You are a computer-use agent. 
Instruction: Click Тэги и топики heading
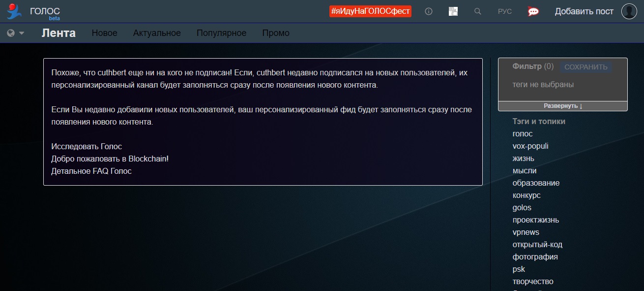tap(539, 121)
